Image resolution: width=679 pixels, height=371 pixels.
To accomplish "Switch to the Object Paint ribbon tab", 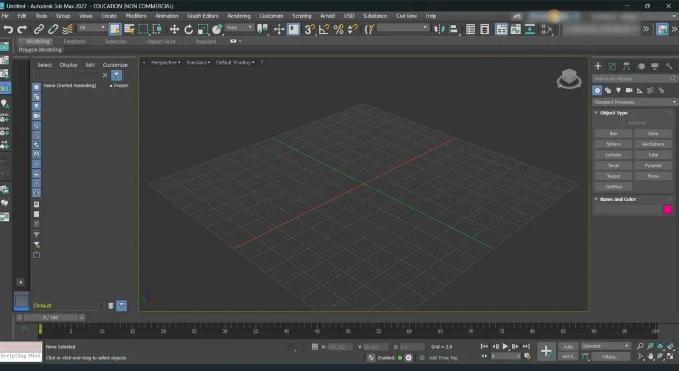I will (161, 42).
